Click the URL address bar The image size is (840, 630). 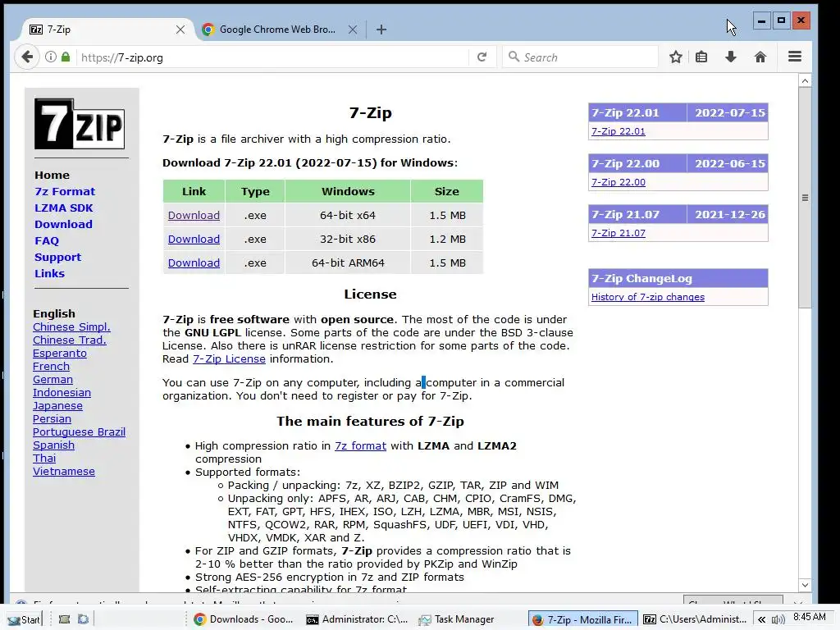pos(273,57)
